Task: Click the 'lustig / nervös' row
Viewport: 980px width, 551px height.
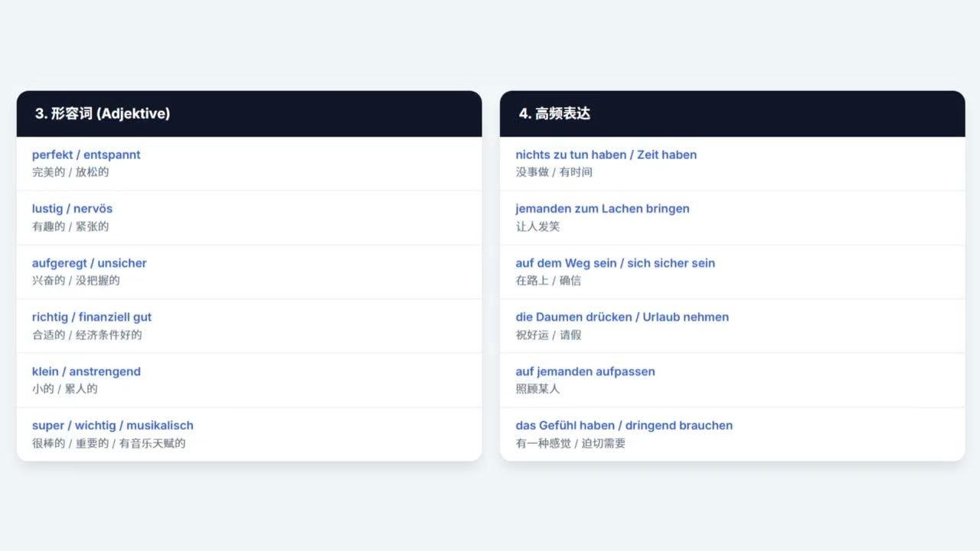Action: (x=249, y=217)
